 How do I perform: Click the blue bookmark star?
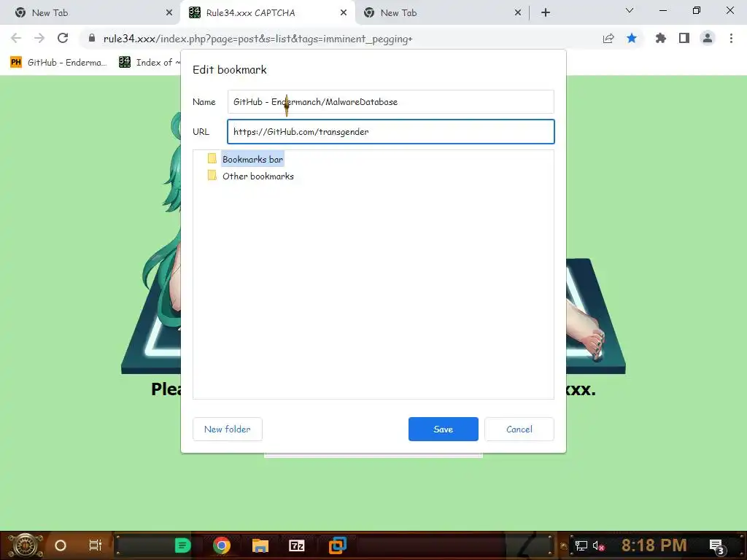pyautogui.click(x=632, y=38)
